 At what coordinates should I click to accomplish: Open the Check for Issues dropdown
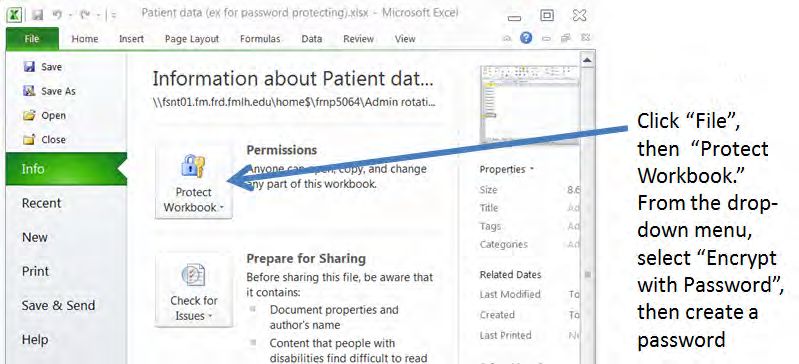click(194, 291)
